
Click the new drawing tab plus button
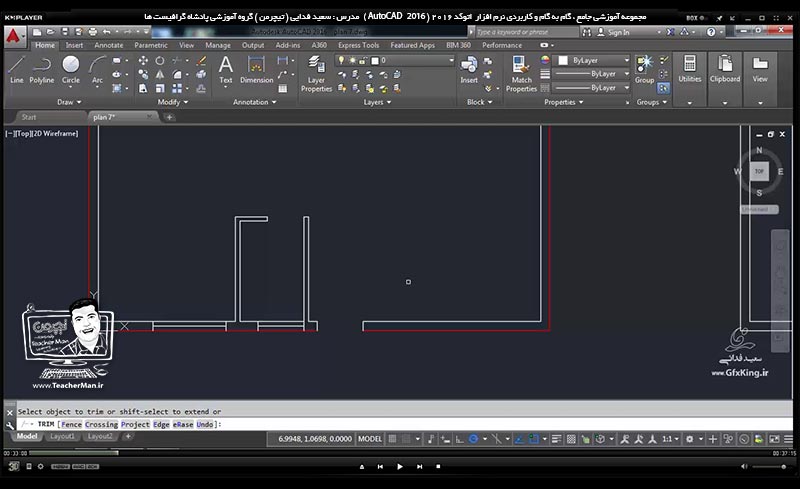coord(169,117)
